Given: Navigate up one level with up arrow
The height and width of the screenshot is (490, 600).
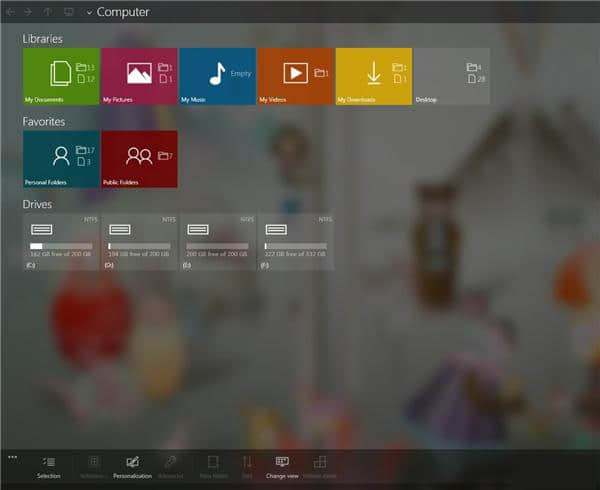Looking at the screenshot, I should (x=48, y=12).
